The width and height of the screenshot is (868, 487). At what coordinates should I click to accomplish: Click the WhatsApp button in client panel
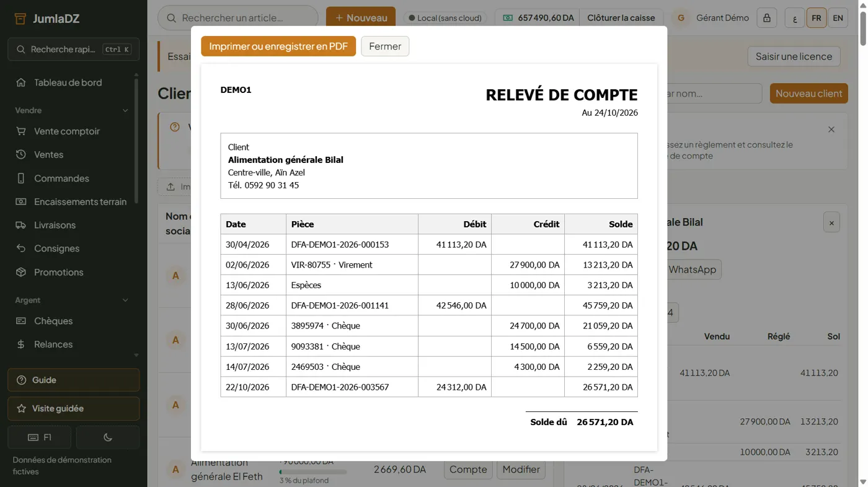point(692,270)
